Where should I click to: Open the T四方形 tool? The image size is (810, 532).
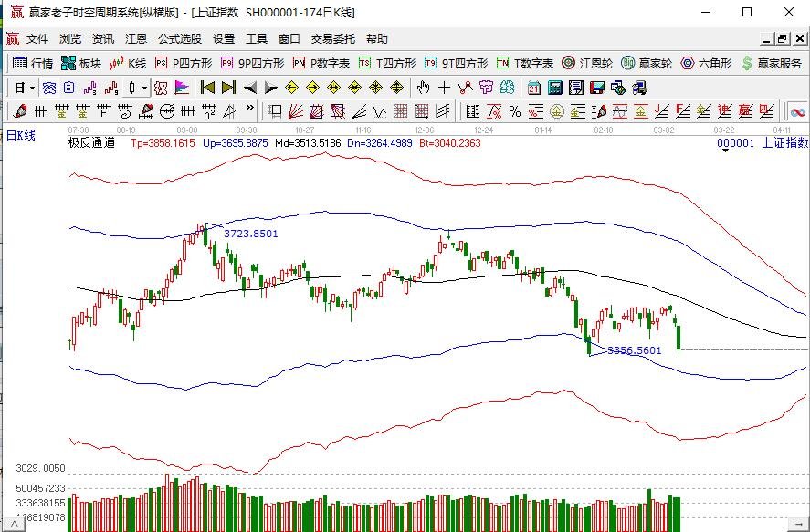pyautogui.click(x=387, y=64)
